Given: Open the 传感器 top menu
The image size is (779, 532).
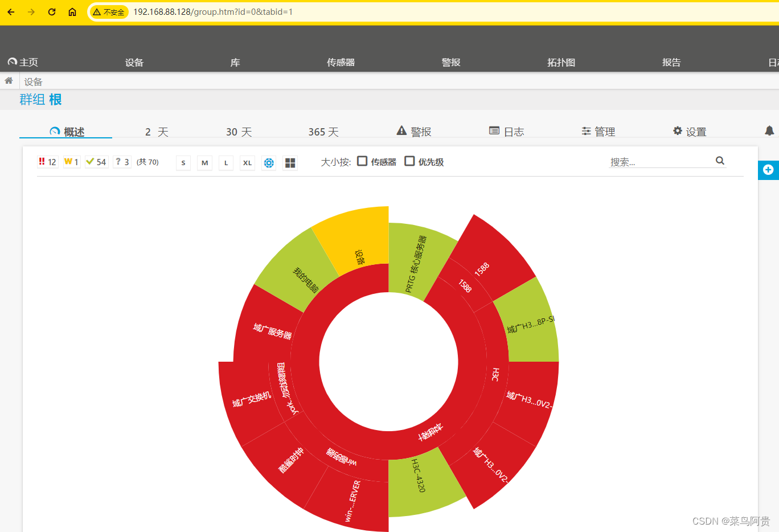Looking at the screenshot, I should (x=341, y=62).
